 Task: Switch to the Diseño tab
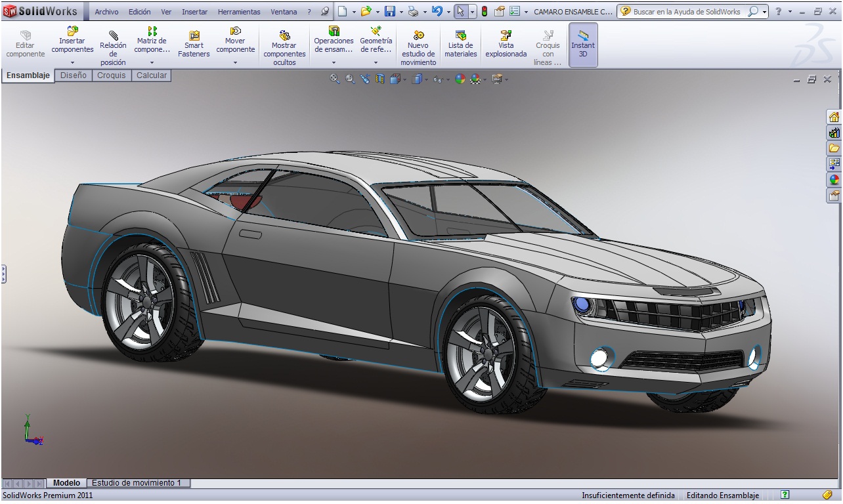pyautogui.click(x=74, y=75)
